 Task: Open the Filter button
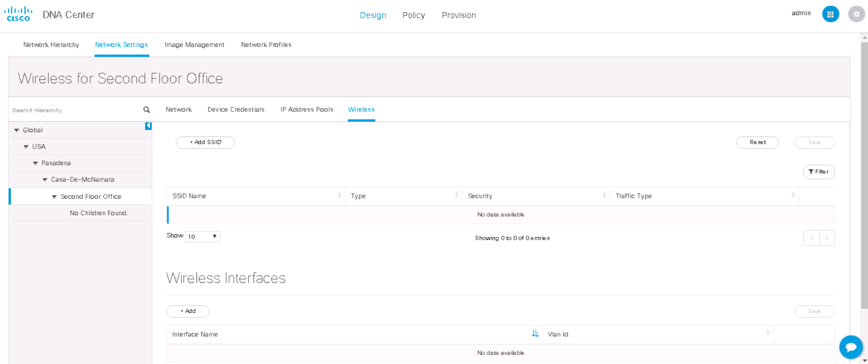818,172
